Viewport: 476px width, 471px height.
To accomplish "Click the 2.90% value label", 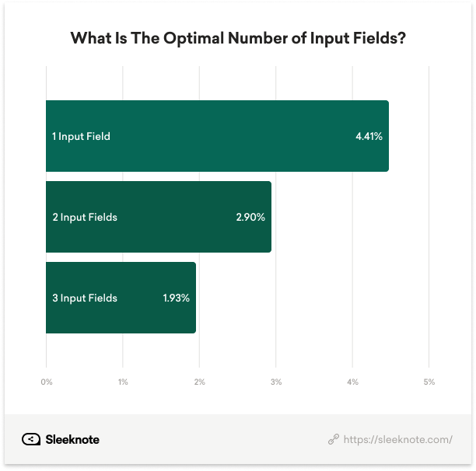I will tap(250, 217).
